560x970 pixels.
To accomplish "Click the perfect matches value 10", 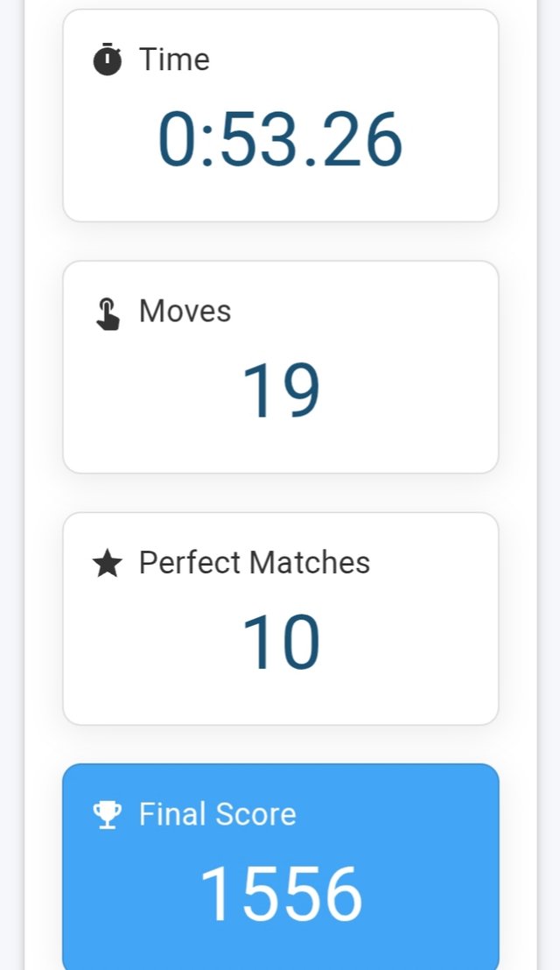I will [x=280, y=643].
